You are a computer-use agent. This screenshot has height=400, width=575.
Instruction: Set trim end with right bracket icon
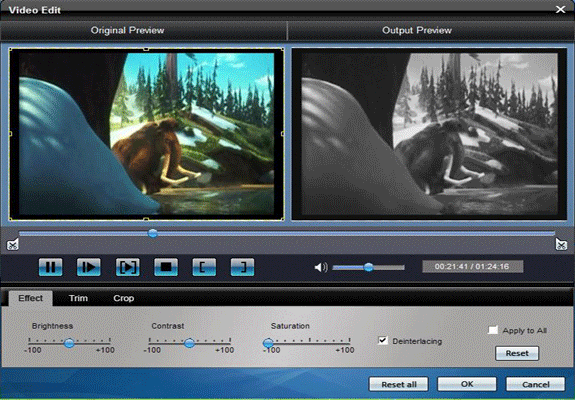[242, 267]
